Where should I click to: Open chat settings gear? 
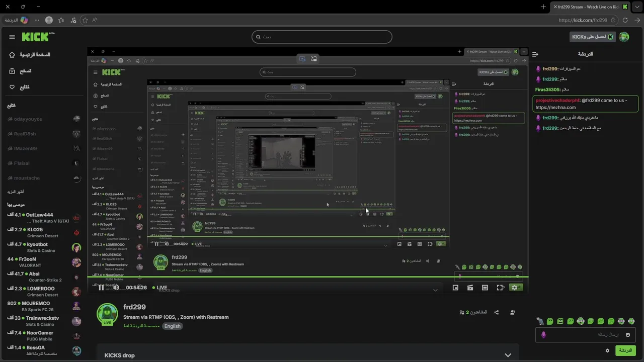pyautogui.click(x=607, y=350)
